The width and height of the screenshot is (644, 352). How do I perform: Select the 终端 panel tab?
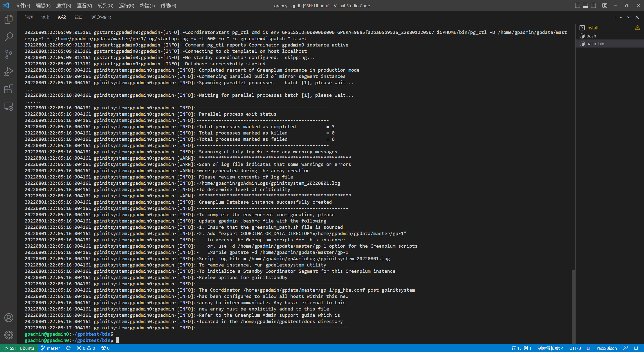click(x=62, y=17)
